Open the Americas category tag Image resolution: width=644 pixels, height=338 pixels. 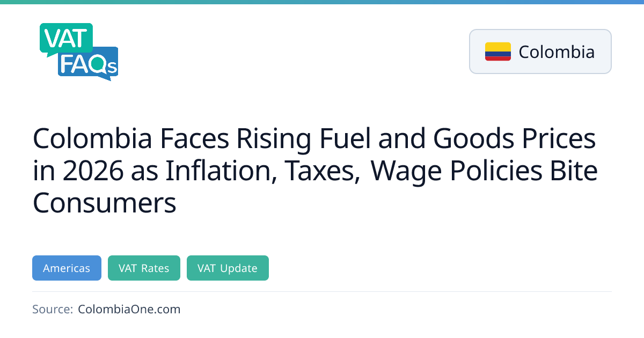click(67, 268)
